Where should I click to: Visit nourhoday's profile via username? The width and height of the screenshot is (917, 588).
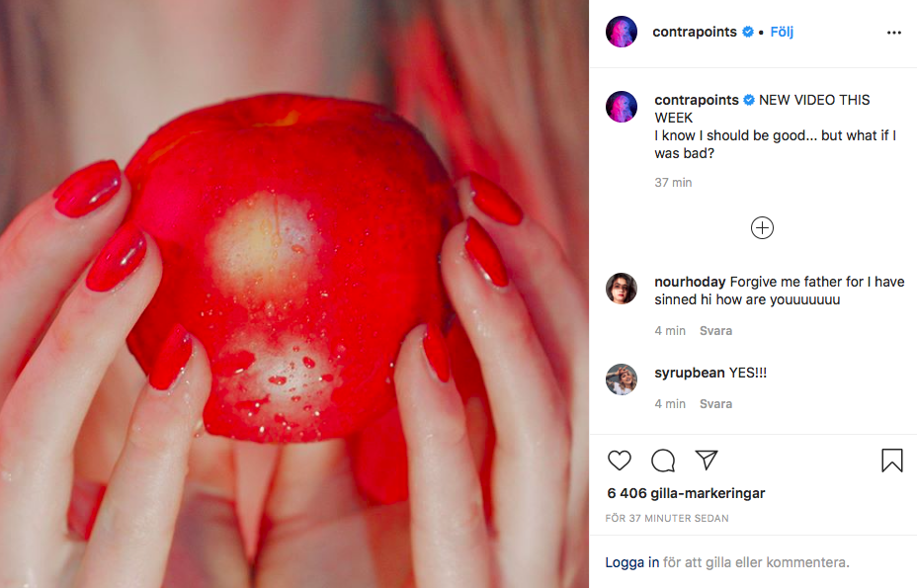(690, 282)
